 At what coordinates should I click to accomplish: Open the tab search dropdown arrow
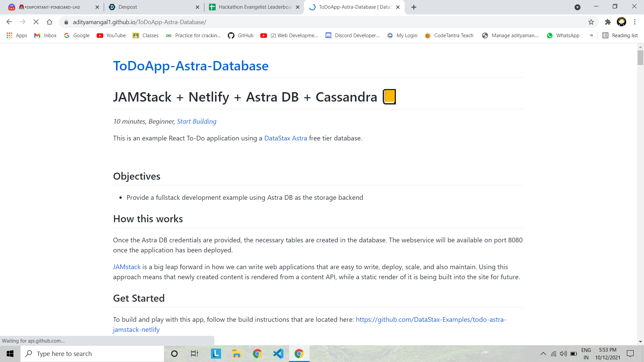click(x=577, y=7)
